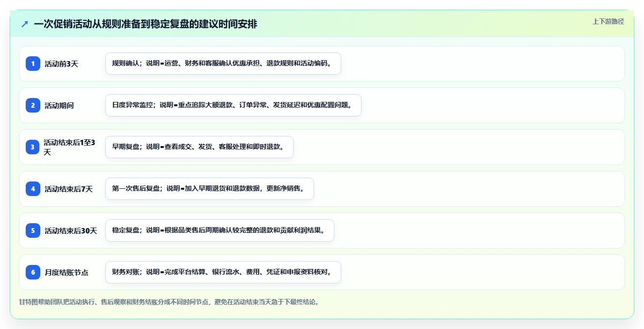
Task: Select step number badge 6
Action: [33, 272]
